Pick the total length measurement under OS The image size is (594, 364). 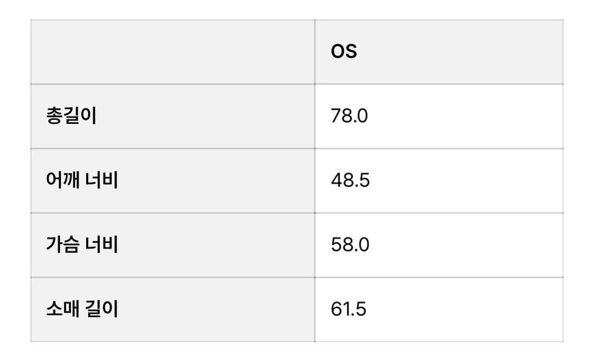(349, 116)
